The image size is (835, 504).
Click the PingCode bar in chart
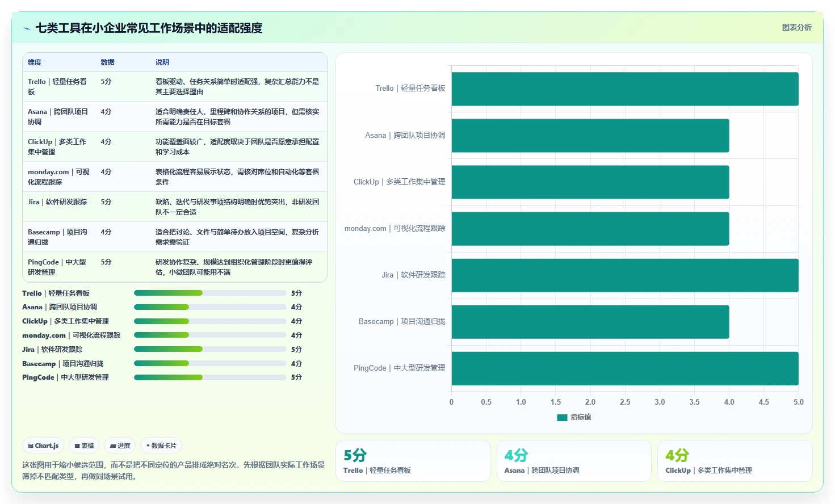[625, 368]
